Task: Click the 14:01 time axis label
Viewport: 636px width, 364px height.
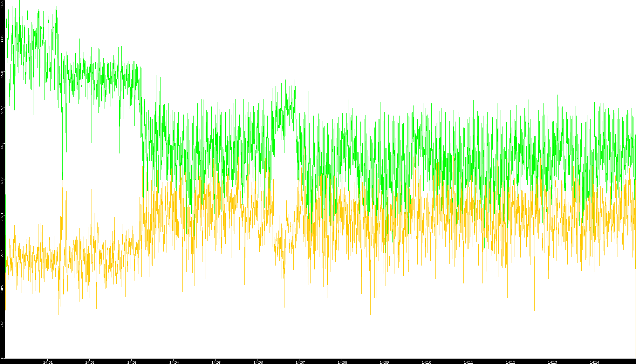Action: (48, 362)
